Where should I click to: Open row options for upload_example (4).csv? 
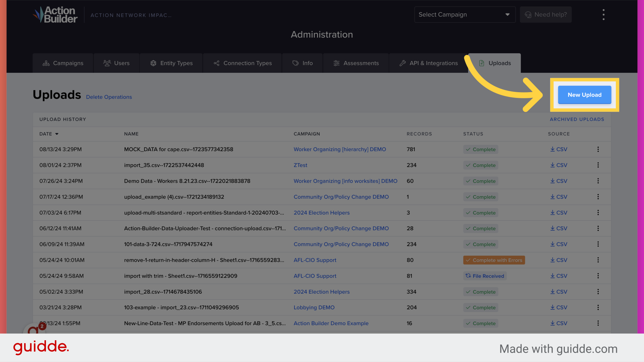(x=598, y=197)
